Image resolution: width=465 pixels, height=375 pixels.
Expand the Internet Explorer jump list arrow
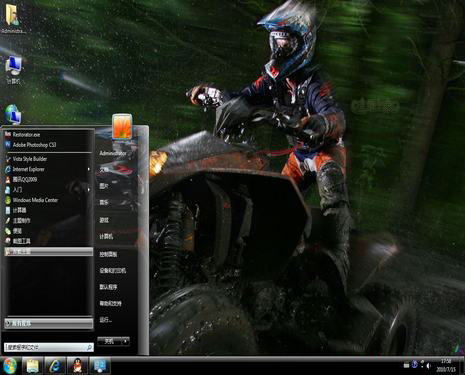point(89,169)
